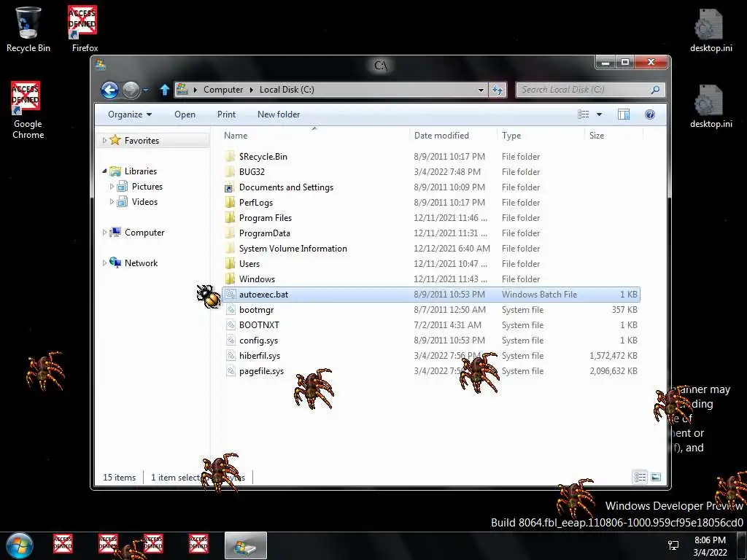Screen dimensions: 747x560
Task: Sort by the Size column header
Action: [x=614, y=135]
